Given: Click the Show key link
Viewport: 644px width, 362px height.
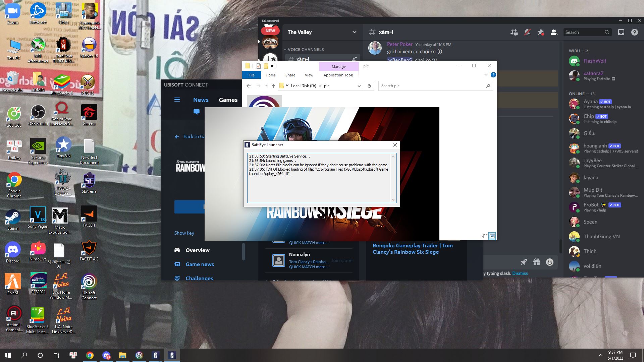Looking at the screenshot, I should (184, 233).
